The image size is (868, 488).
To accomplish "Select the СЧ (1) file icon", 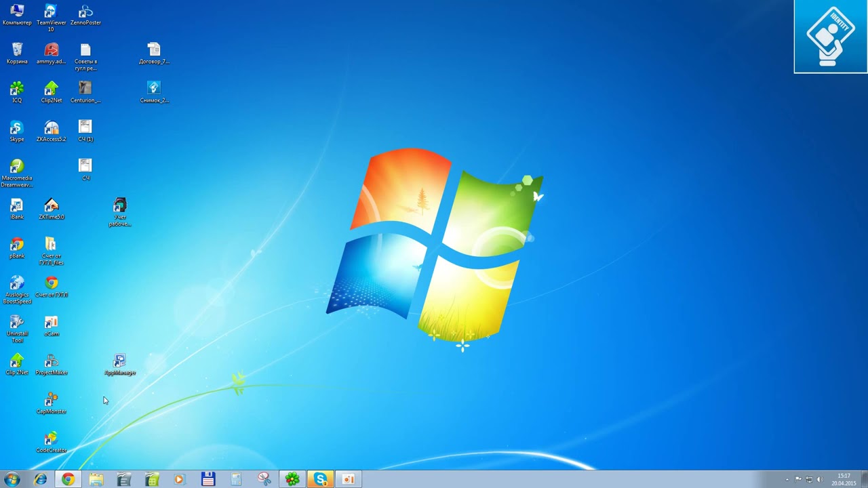I will click(85, 131).
